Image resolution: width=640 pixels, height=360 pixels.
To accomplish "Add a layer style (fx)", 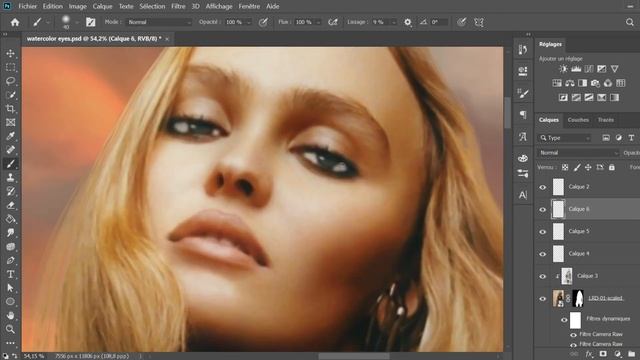I will [x=589, y=354].
